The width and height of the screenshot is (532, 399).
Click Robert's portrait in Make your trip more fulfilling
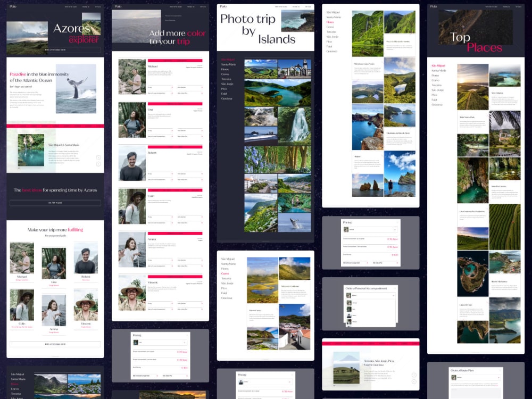86,257
